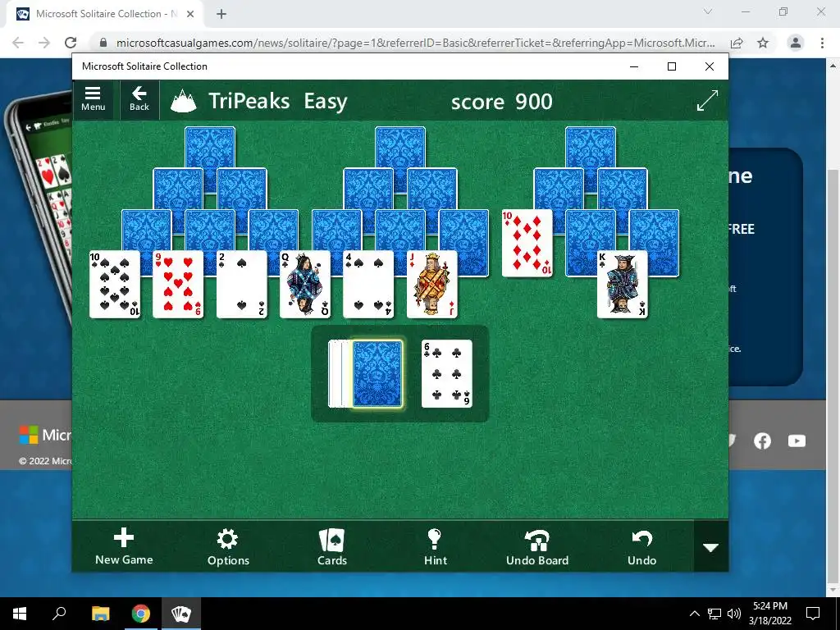Screen dimensions: 840x630
Task: Select the Jack of diamonds card
Action: coord(431,285)
